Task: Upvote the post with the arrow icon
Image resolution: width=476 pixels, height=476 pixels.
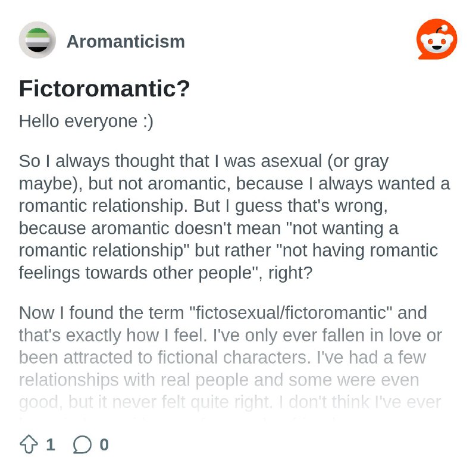Action: tap(29, 444)
